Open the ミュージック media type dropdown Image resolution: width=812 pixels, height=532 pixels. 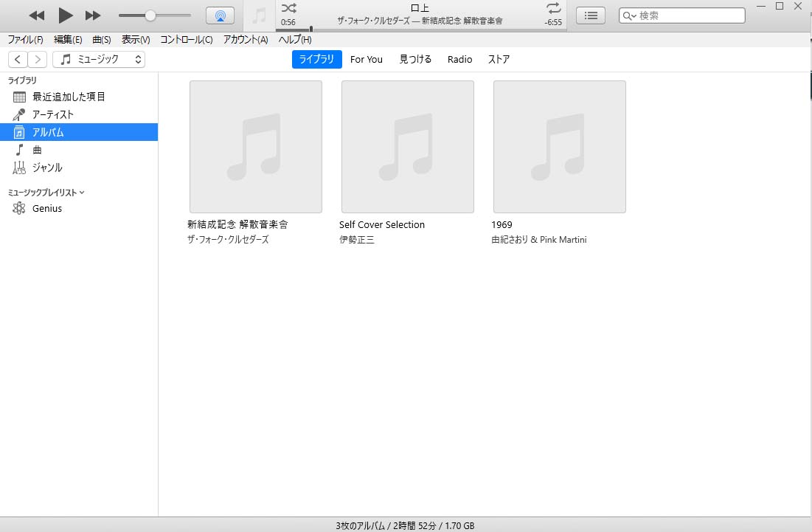(x=99, y=60)
